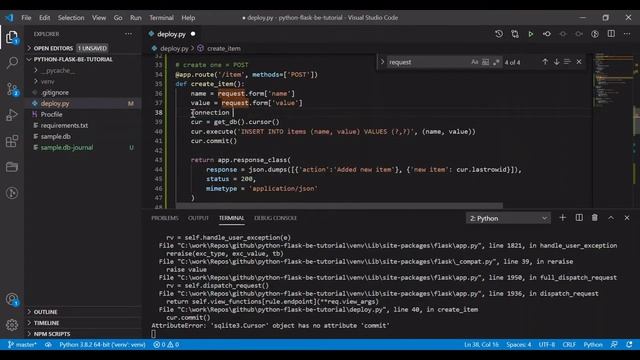Change UTF-8 encoding in status bar
The image size is (640, 360).
547,344
